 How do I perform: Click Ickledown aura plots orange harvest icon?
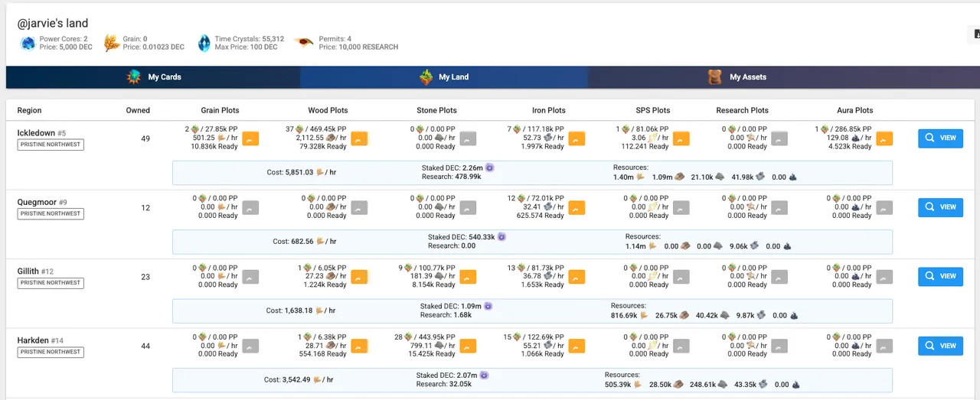coord(884,138)
